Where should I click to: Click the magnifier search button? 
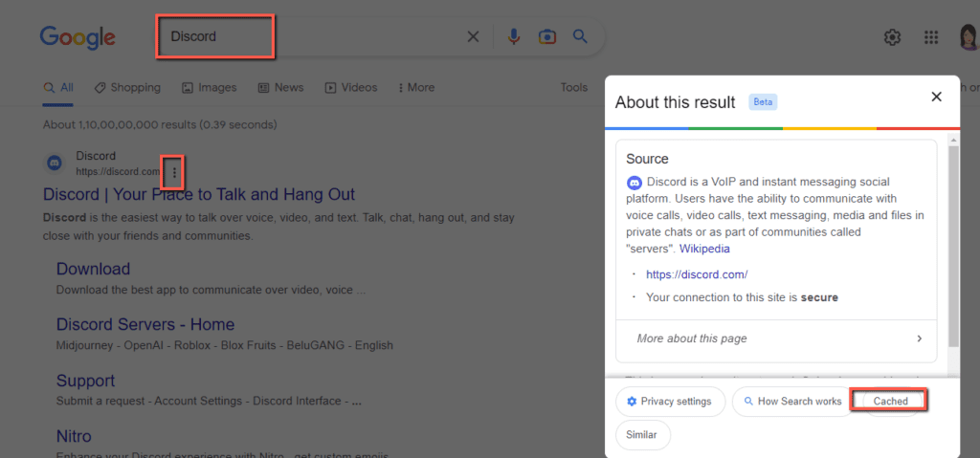(x=580, y=37)
